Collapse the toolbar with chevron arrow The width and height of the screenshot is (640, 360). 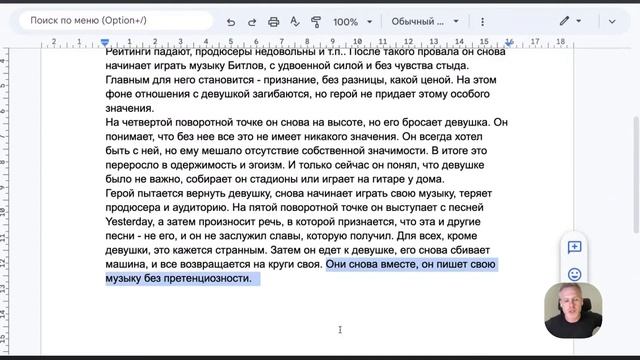(x=612, y=21)
